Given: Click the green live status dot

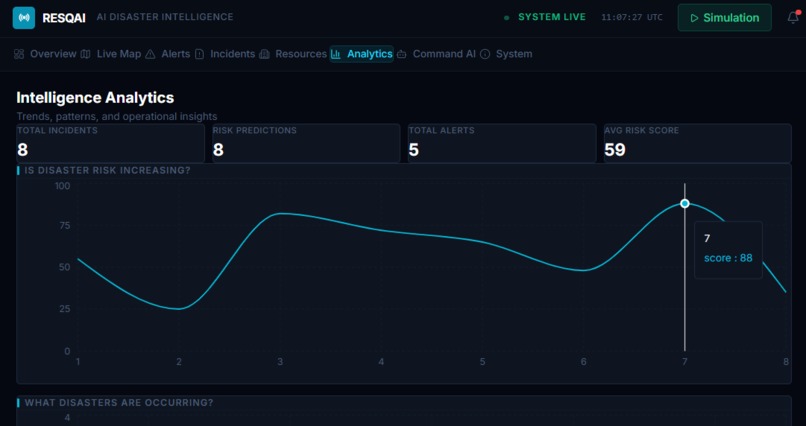Looking at the screenshot, I should coord(506,17).
